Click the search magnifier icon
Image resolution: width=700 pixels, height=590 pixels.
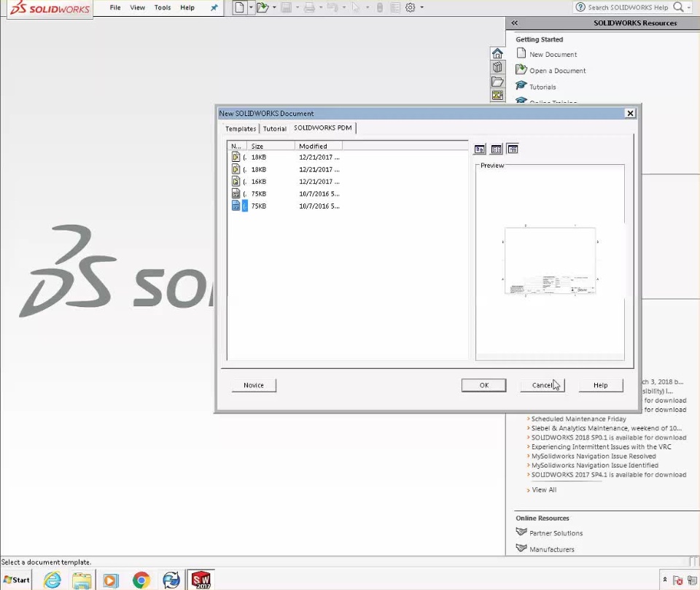(678, 7)
